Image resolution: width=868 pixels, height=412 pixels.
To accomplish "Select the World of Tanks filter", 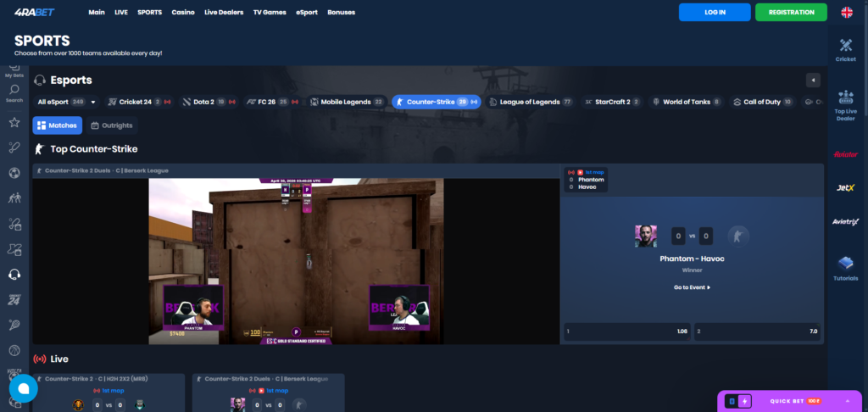I will (687, 102).
